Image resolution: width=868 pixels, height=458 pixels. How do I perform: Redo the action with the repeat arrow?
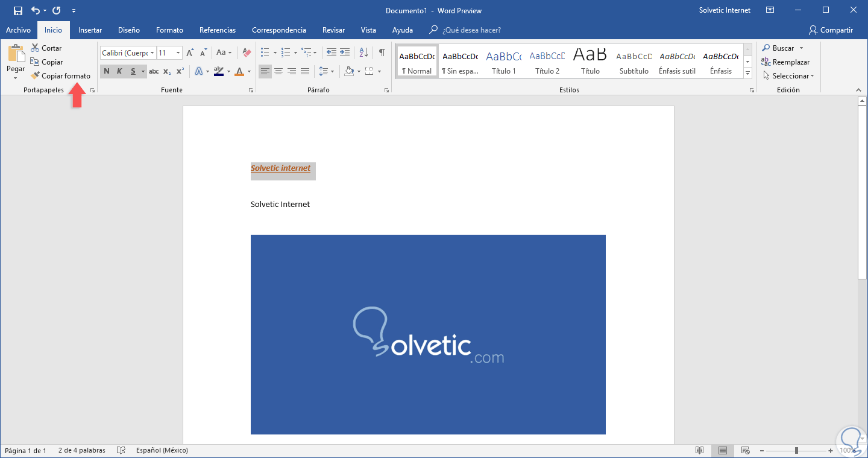tap(56, 10)
